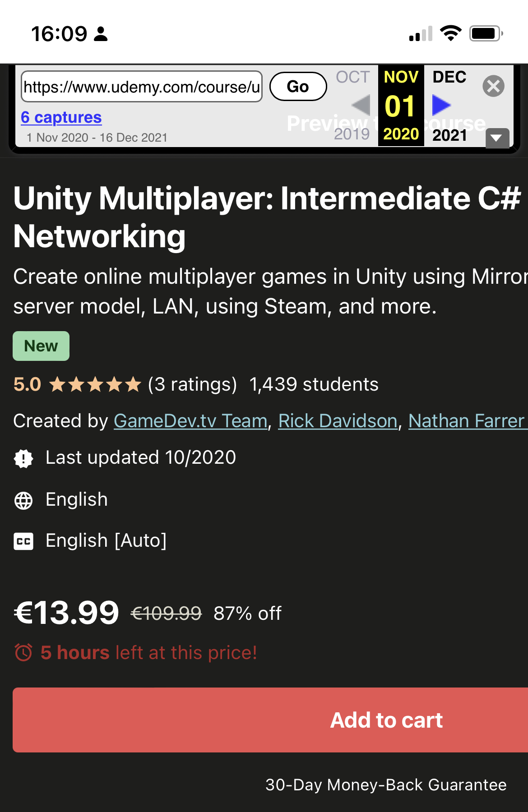Expand the Wayback toolbar dropdown arrow
Image resolution: width=528 pixels, height=812 pixels.
tap(497, 138)
